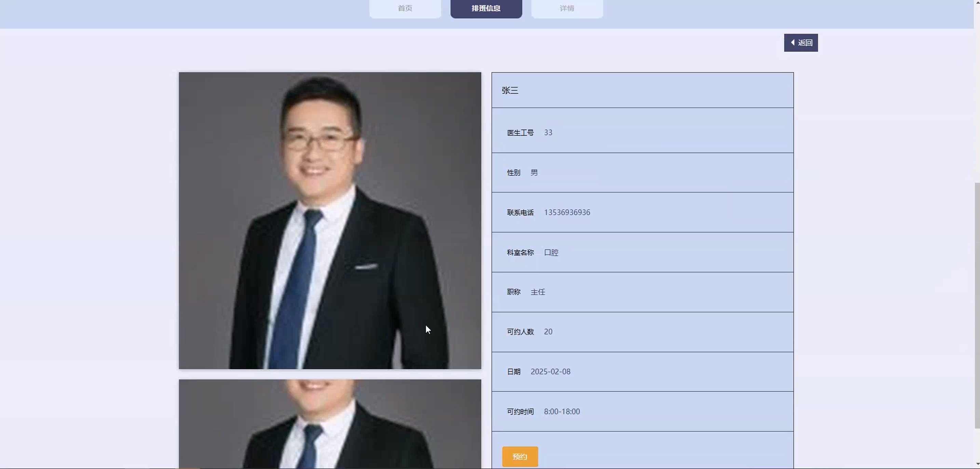
Task: Click the large doctor portrait photo
Action: coord(330,221)
